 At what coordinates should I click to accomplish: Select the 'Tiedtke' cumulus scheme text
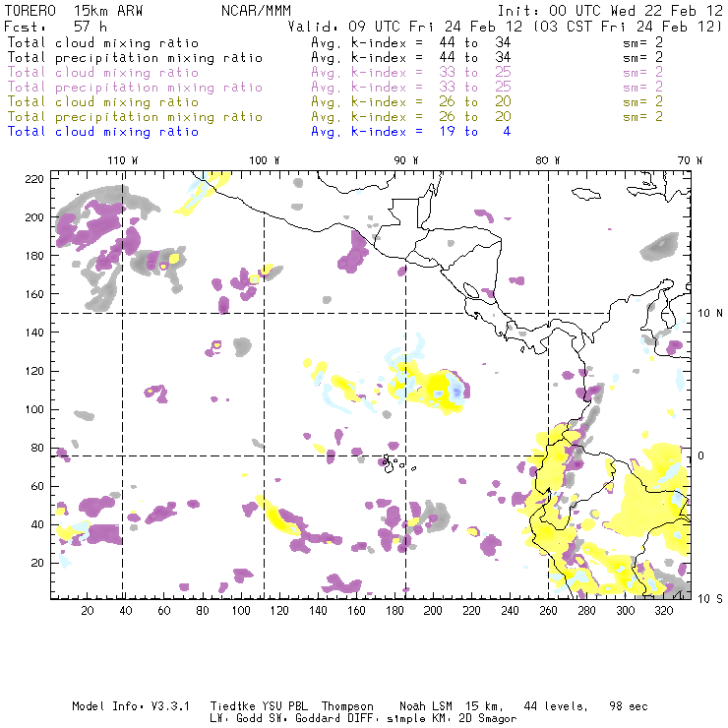[x=233, y=706]
